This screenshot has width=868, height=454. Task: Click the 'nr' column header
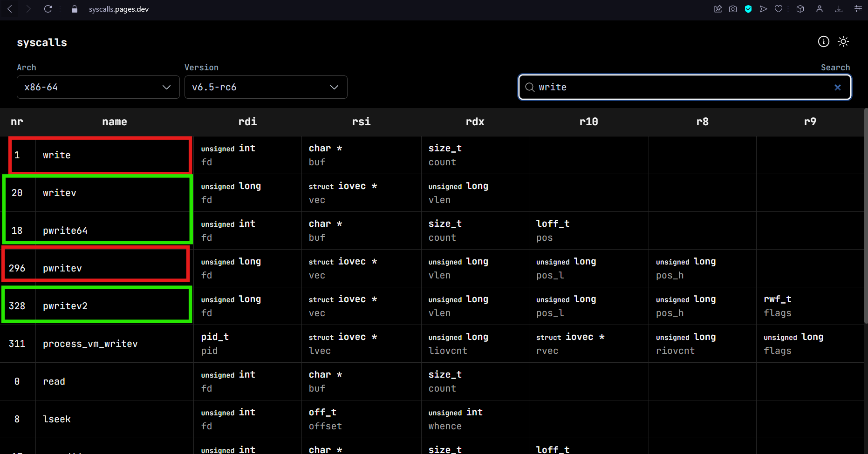point(17,122)
